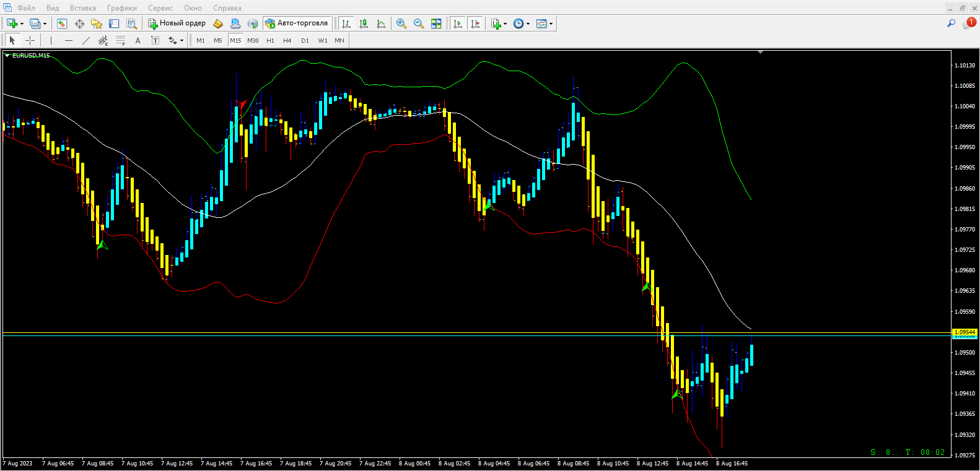Switch timeframe to H4
Screen dimensions: 980x471
click(x=287, y=40)
